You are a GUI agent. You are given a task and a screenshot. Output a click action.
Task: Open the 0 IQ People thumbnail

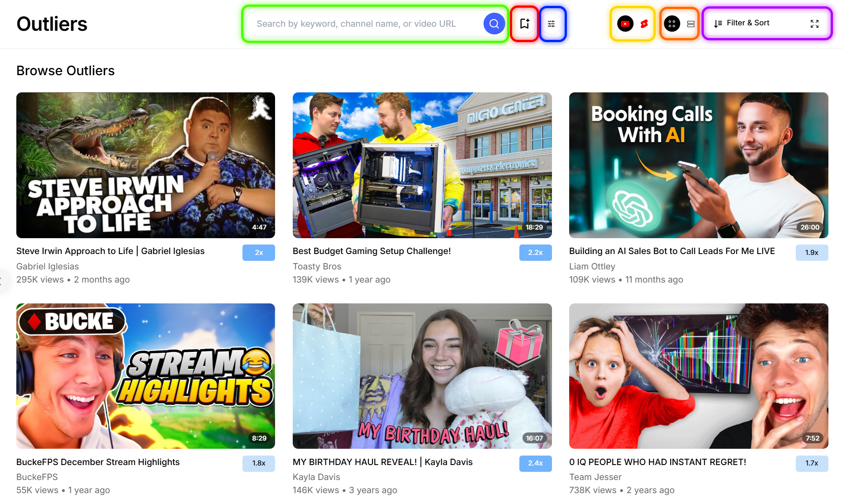tap(698, 376)
